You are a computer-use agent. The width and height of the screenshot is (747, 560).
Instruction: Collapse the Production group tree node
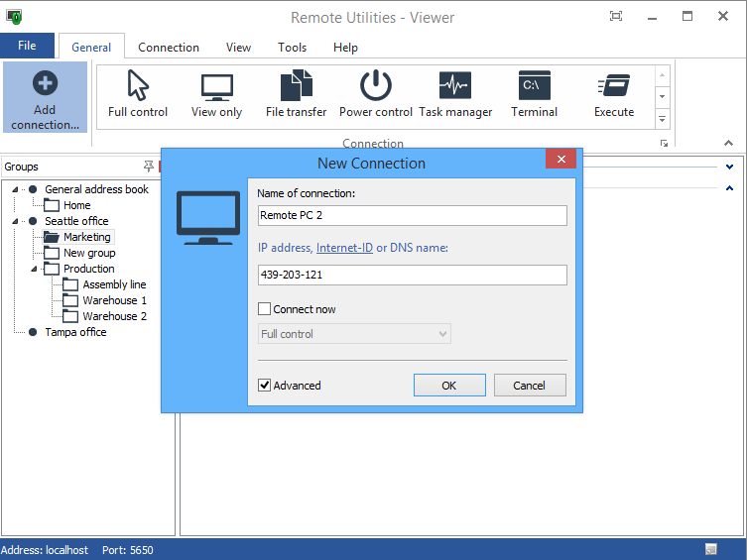point(34,269)
